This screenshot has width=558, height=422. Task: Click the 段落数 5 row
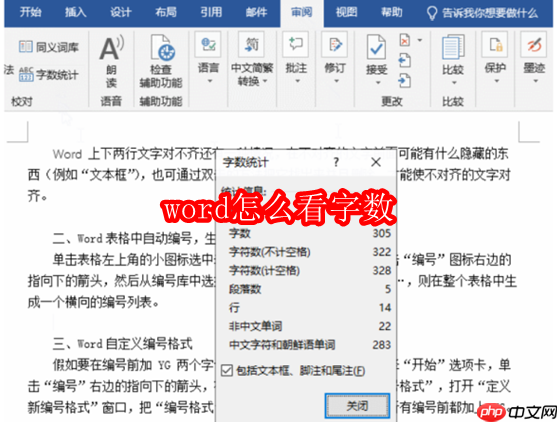pyautogui.click(x=310, y=289)
